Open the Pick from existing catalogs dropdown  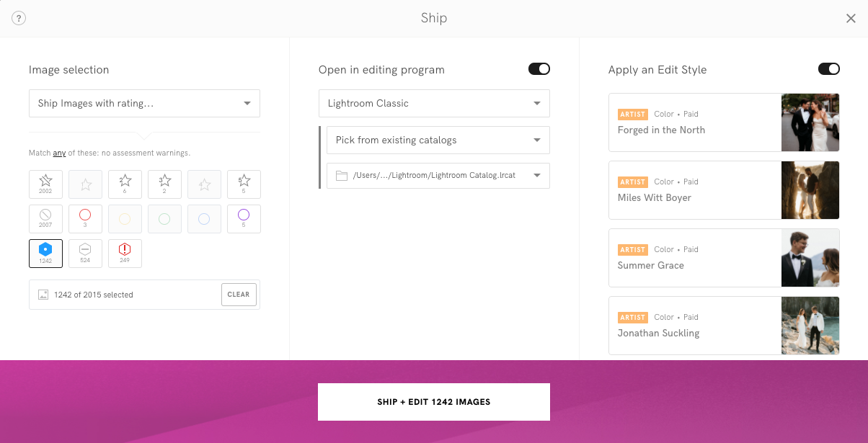[438, 140]
